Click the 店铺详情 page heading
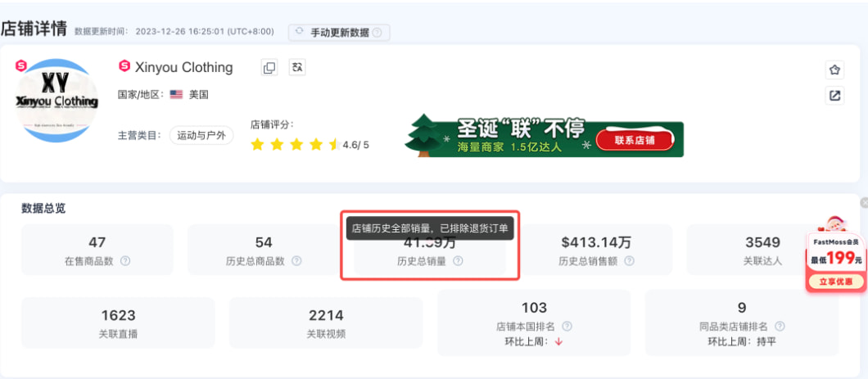Image resolution: width=868 pixels, height=379 pixels. point(34,29)
